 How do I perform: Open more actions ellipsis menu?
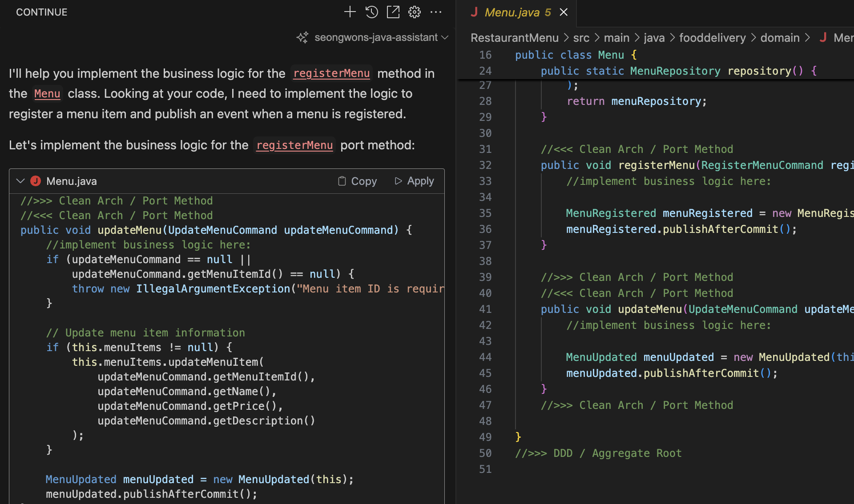[436, 12]
